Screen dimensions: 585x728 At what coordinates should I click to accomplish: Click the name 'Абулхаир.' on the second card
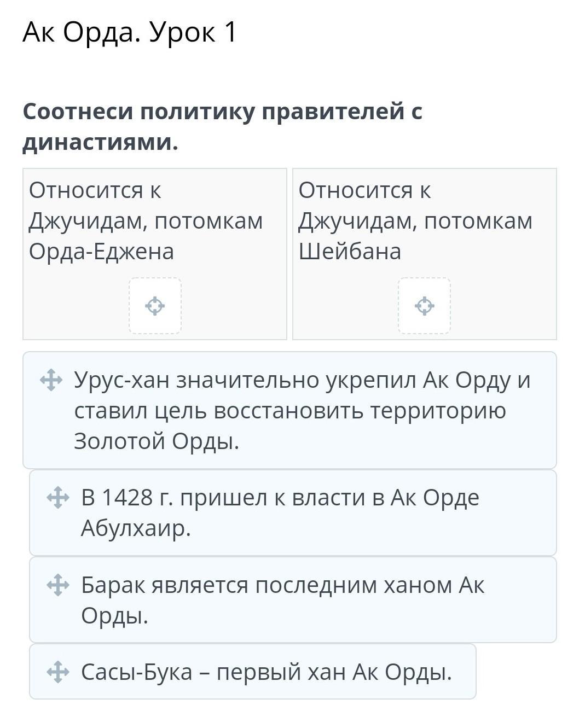click(x=136, y=528)
